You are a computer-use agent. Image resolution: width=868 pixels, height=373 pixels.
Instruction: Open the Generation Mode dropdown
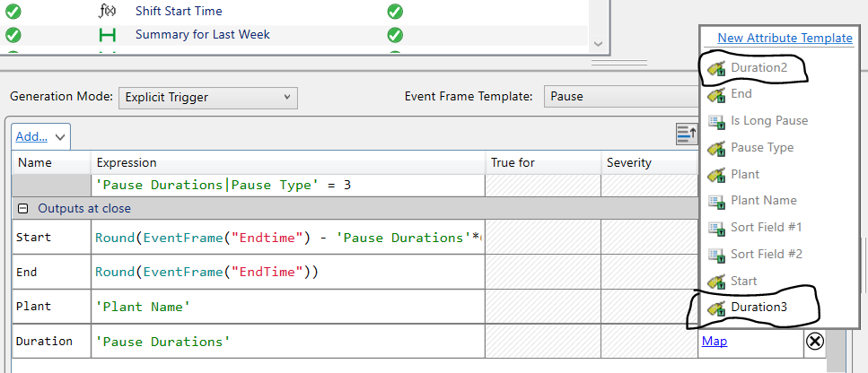[x=207, y=96]
